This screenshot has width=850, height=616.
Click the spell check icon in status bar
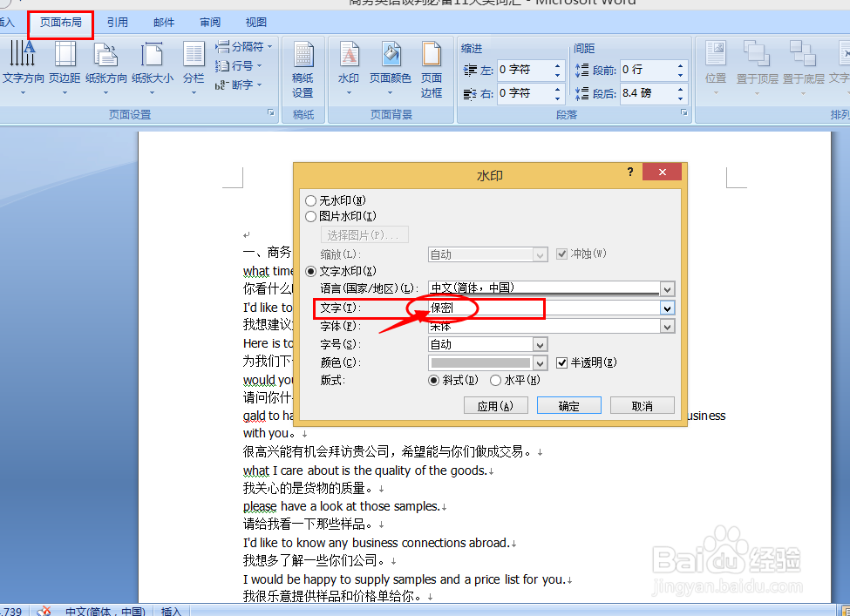click(x=44, y=611)
